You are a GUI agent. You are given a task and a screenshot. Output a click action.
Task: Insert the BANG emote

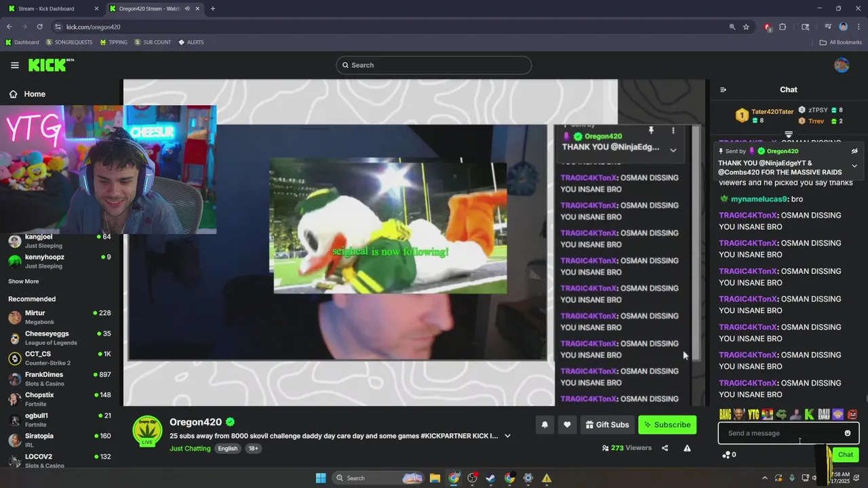(725, 414)
